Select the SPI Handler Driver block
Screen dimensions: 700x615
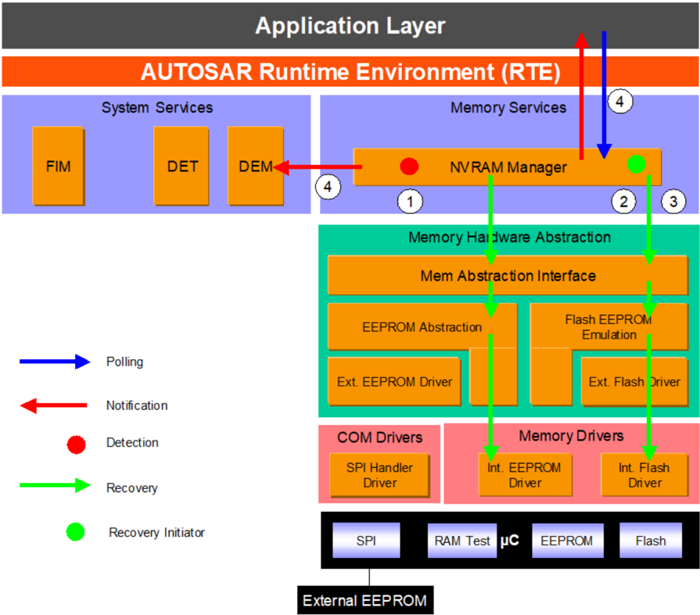point(379,475)
